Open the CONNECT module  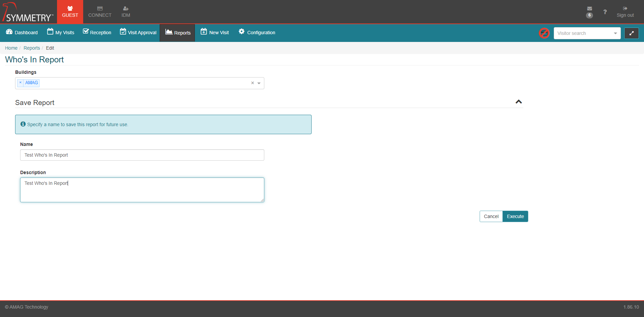coord(100,12)
